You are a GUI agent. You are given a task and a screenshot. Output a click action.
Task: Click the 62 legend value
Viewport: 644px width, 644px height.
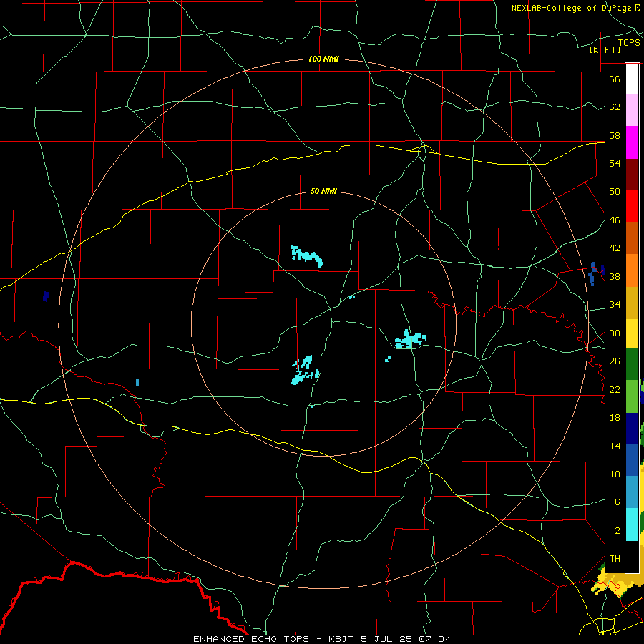click(615, 107)
